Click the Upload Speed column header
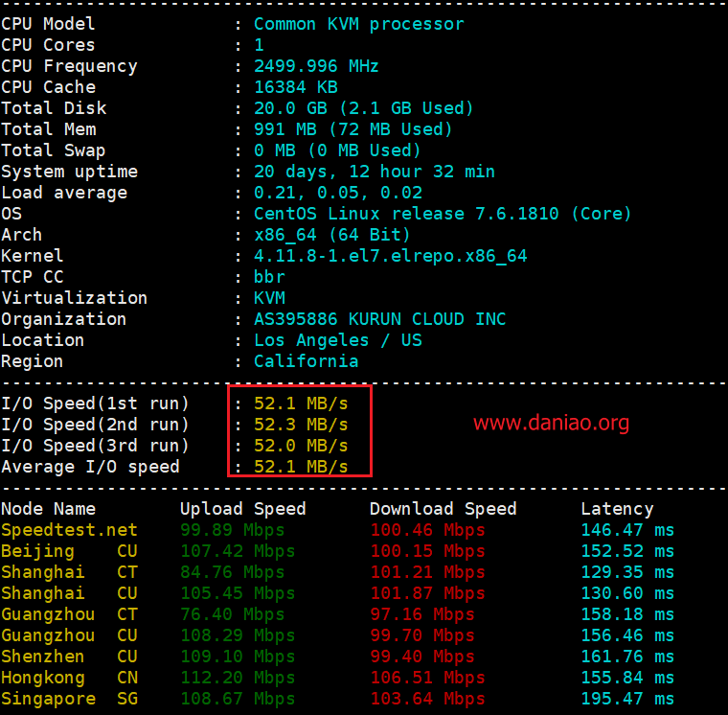The image size is (728, 715). [242, 509]
